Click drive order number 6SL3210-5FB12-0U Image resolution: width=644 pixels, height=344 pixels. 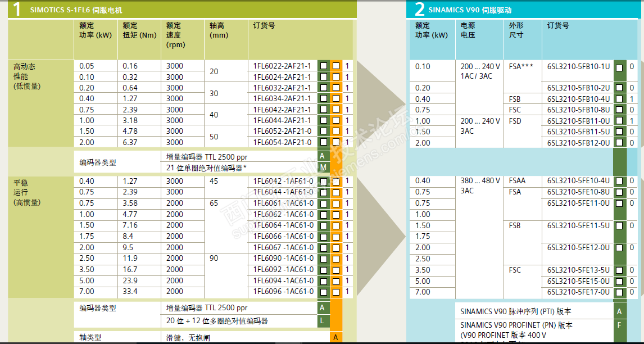pos(578,143)
